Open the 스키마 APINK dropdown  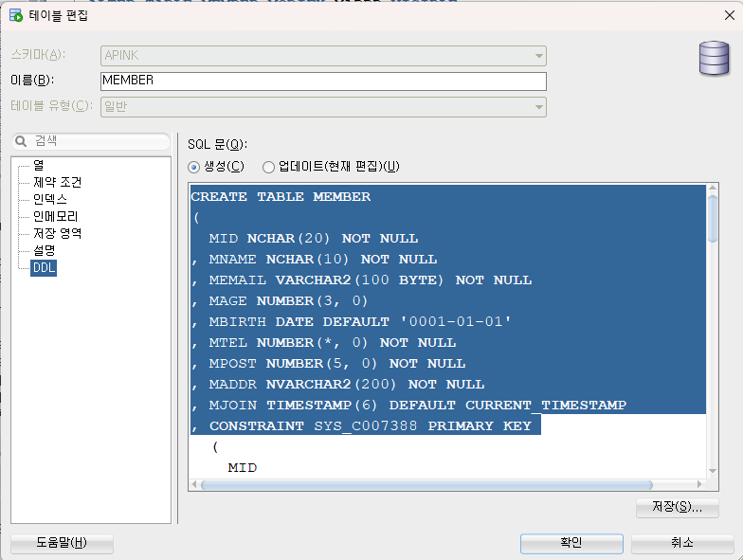click(323, 55)
